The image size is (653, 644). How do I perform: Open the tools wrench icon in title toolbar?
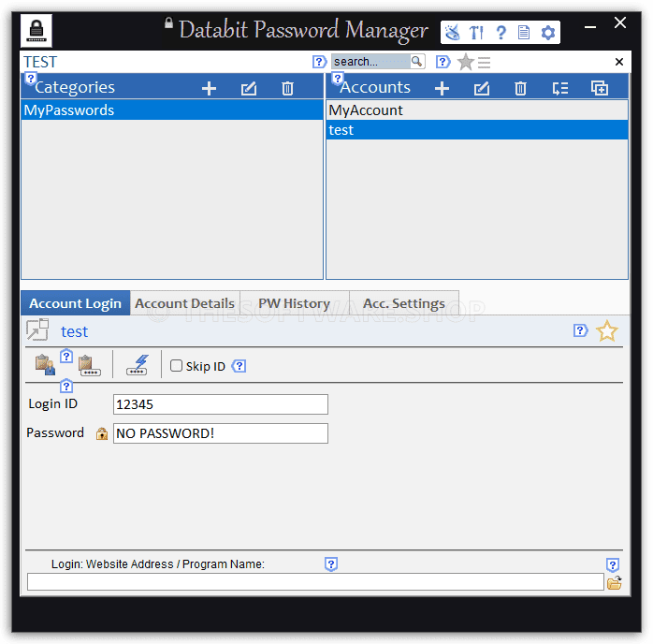click(x=476, y=32)
